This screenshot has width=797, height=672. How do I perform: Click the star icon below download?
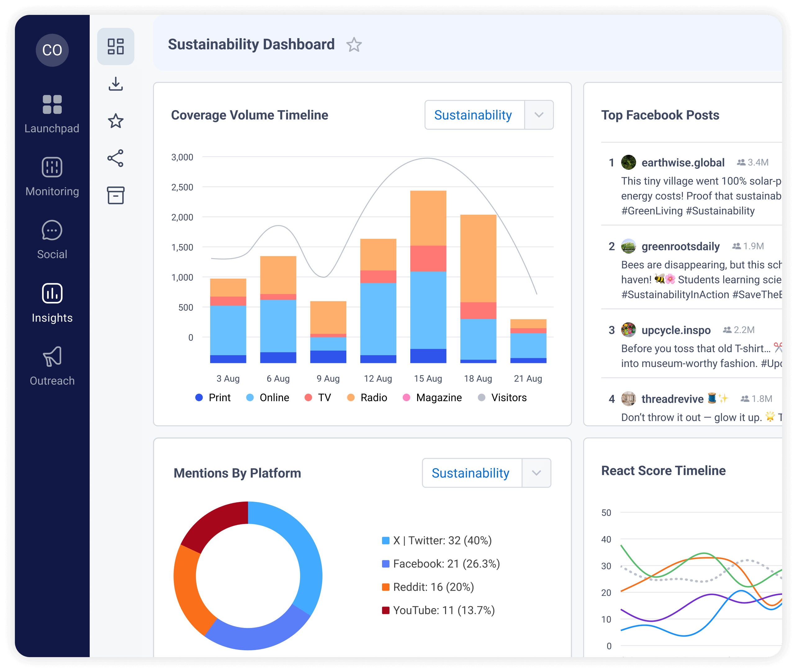click(115, 121)
